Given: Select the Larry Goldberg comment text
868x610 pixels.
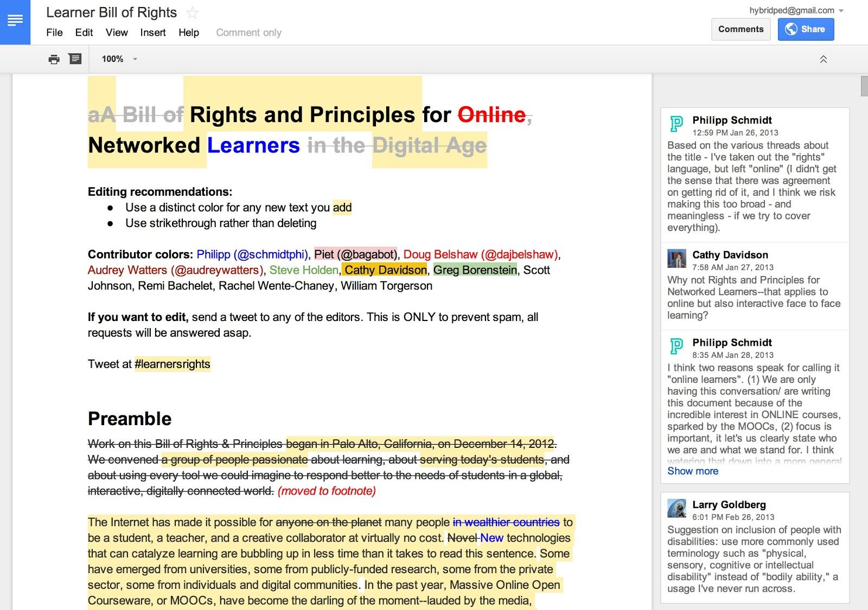Looking at the screenshot, I should pyautogui.click(x=754, y=559).
